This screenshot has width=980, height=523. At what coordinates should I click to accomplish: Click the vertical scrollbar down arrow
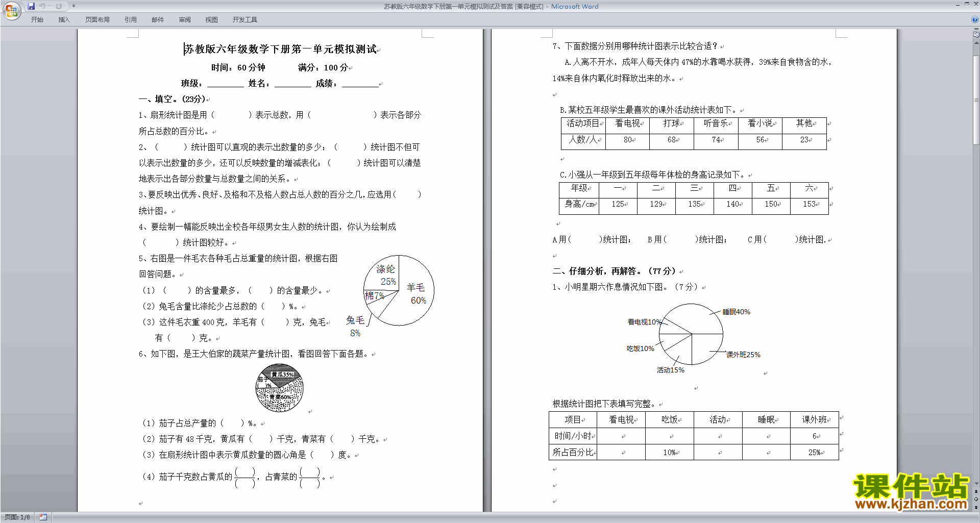pyautogui.click(x=976, y=483)
